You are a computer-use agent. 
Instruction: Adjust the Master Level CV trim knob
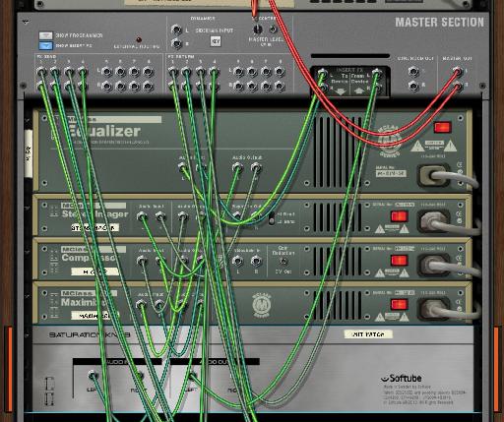point(258,30)
